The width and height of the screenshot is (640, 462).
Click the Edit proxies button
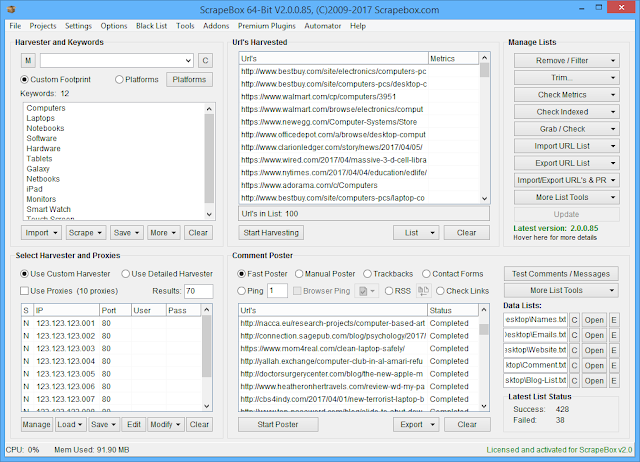pyautogui.click(x=134, y=424)
